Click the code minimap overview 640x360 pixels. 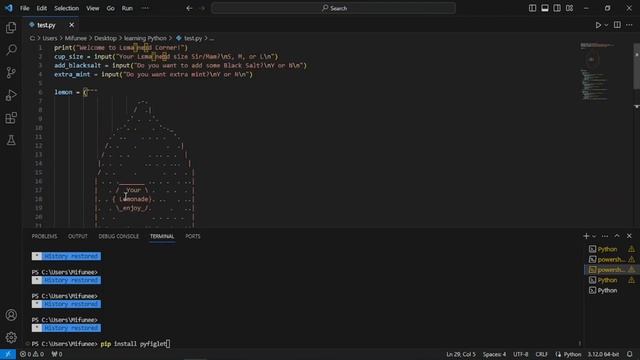click(596, 71)
